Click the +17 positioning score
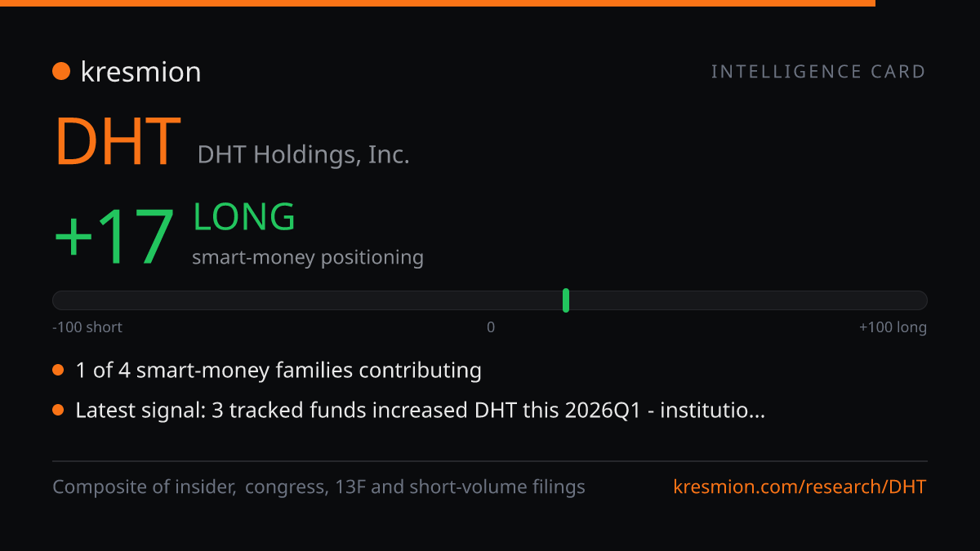980x551 pixels. pyautogui.click(x=114, y=238)
